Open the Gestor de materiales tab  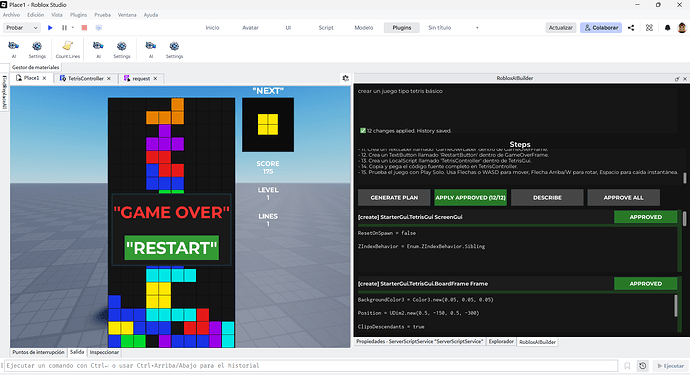point(35,67)
